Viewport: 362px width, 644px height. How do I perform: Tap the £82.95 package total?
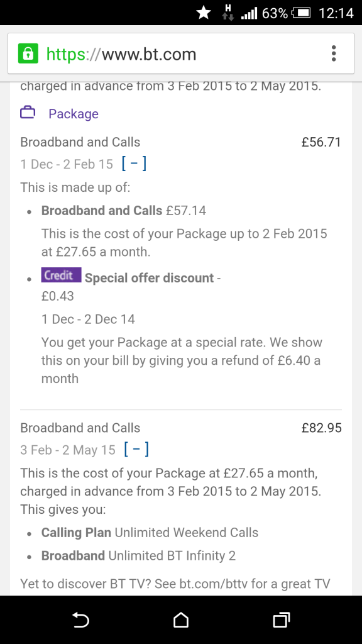pos(321,428)
